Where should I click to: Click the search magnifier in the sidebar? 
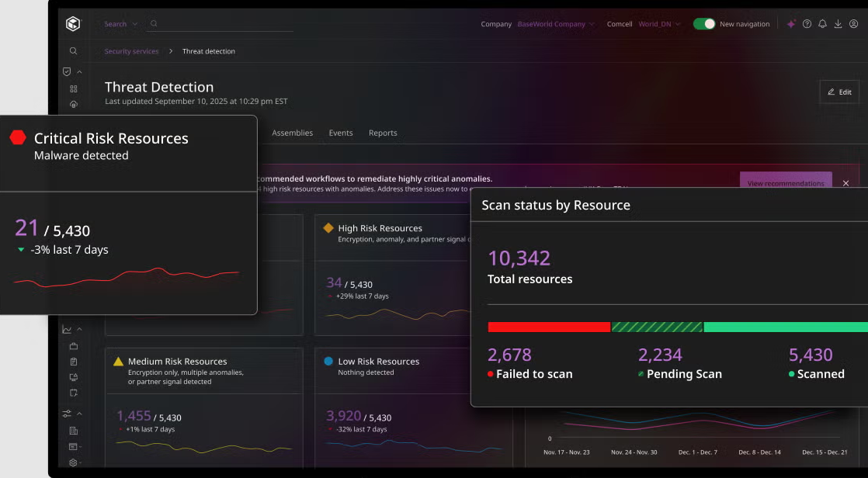coord(73,50)
